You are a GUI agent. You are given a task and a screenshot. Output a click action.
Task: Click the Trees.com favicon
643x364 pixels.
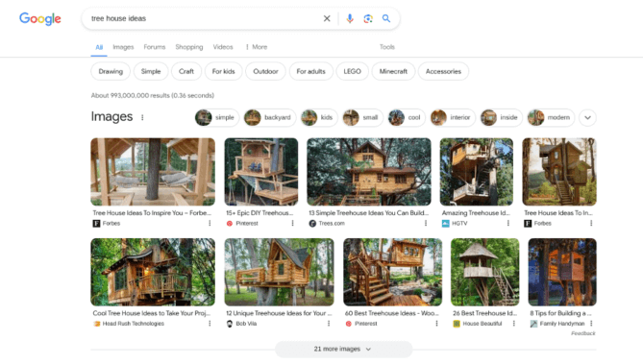[312, 224]
